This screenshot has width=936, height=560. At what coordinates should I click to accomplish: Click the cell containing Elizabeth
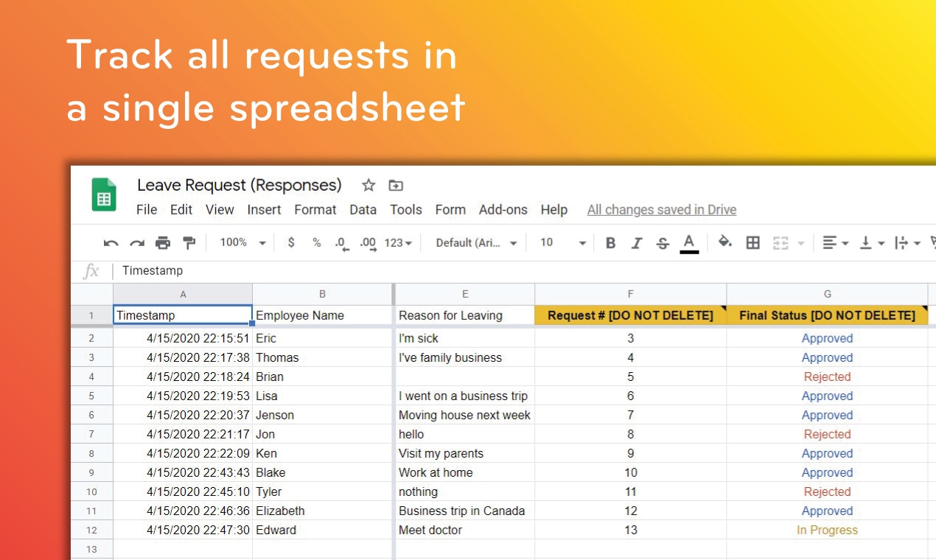(x=323, y=511)
